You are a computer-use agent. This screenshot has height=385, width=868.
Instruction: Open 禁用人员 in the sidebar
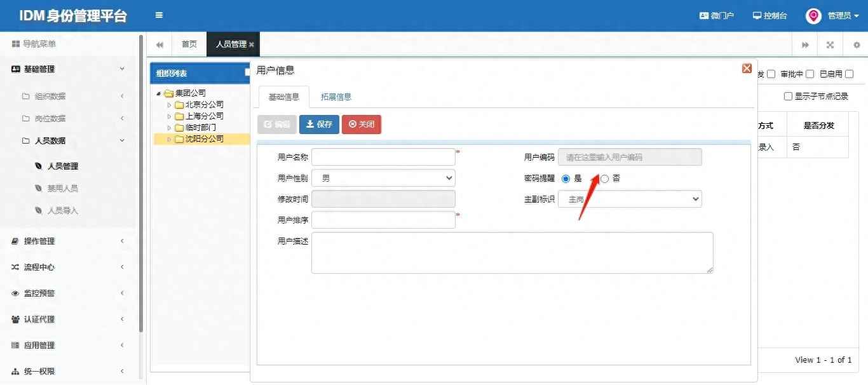click(62, 189)
